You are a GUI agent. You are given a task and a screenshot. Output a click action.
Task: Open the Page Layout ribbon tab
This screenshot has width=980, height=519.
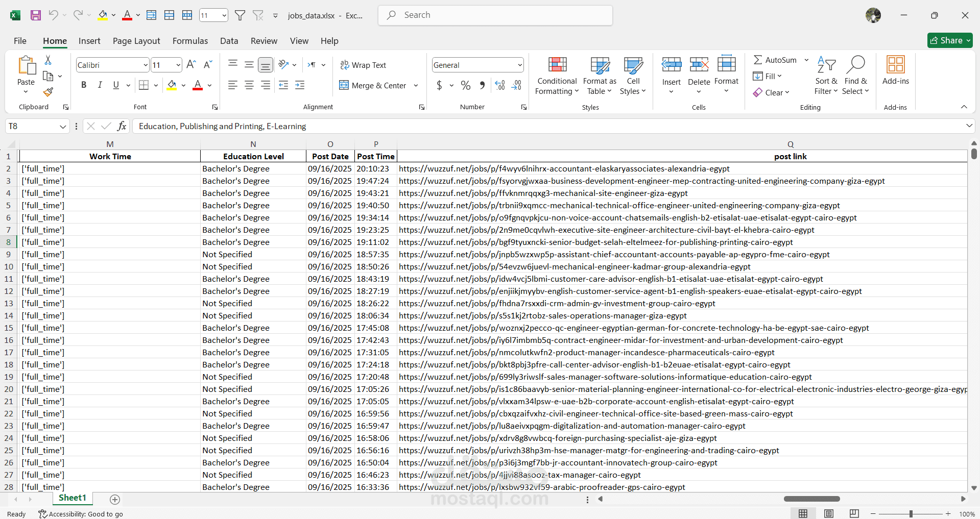[x=136, y=41]
